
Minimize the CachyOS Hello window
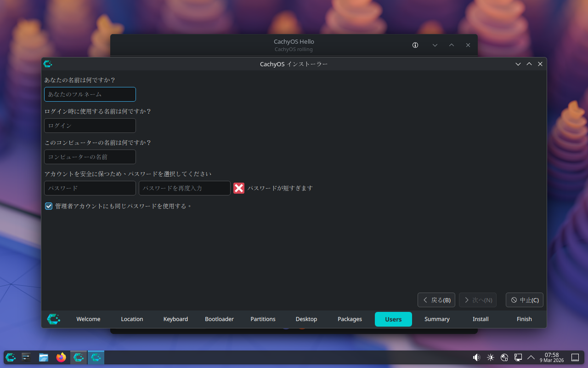pos(435,45)
